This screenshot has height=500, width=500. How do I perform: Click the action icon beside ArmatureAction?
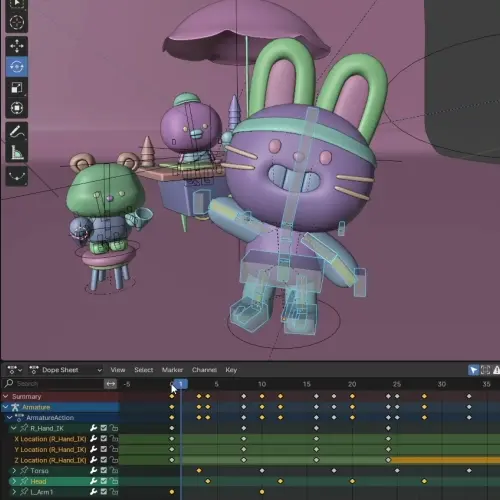19,417
